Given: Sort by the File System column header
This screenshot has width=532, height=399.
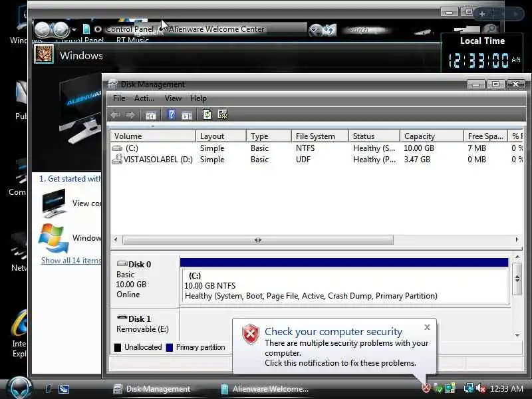Looking at the screenshot, I should click(320, 136).
